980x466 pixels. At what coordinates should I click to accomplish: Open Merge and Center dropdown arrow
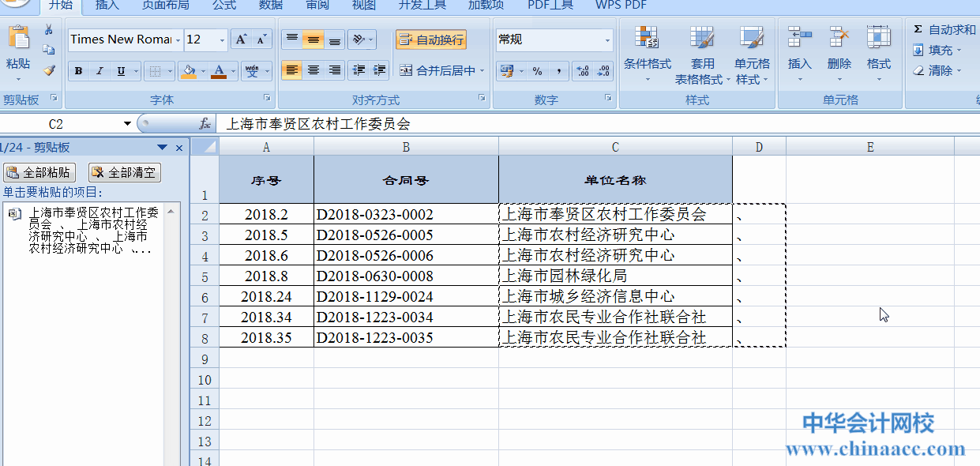[x=482, y=70]
